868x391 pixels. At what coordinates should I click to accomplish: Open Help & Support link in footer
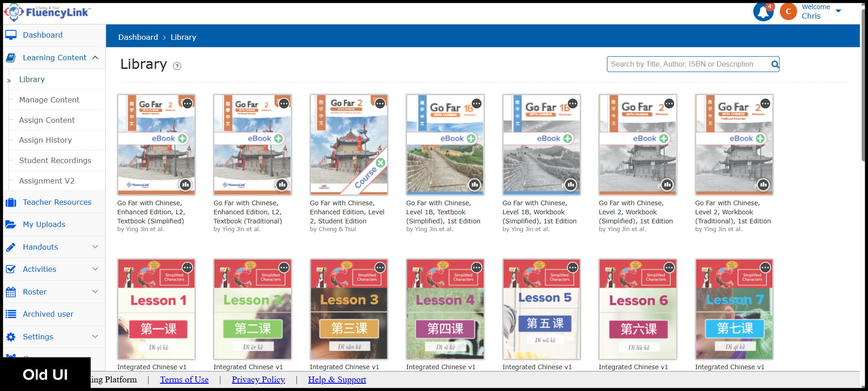pyautogui.click(x=337, y=380)
